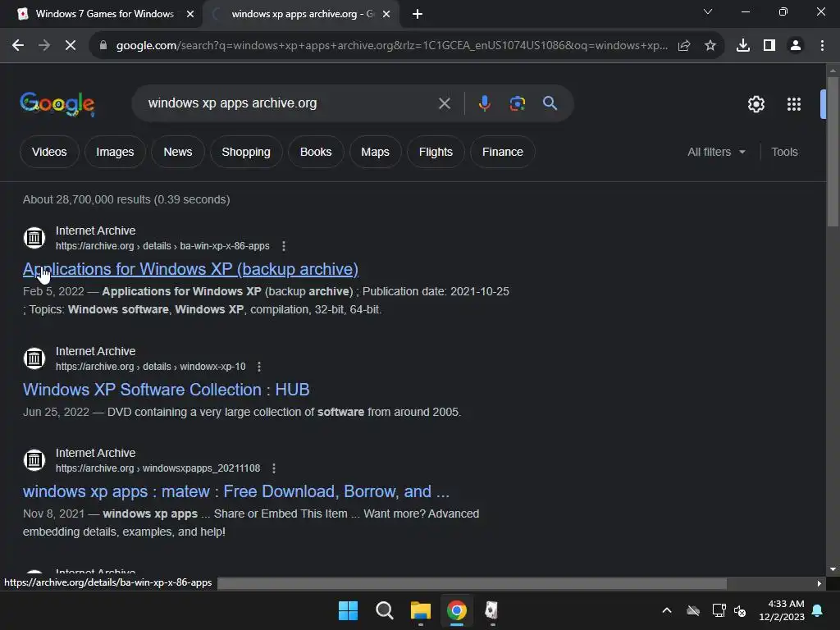This screenshot has height=630, width=840.
Task: Click Internet Archive favicon of second result
Action: point(34,358)
